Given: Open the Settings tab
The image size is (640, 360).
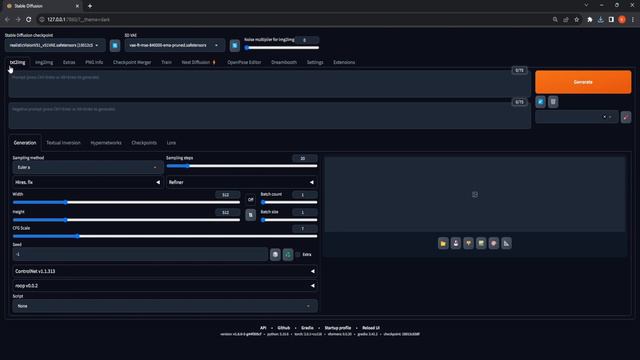Looking at the screenshot, I should pos(315,62).
